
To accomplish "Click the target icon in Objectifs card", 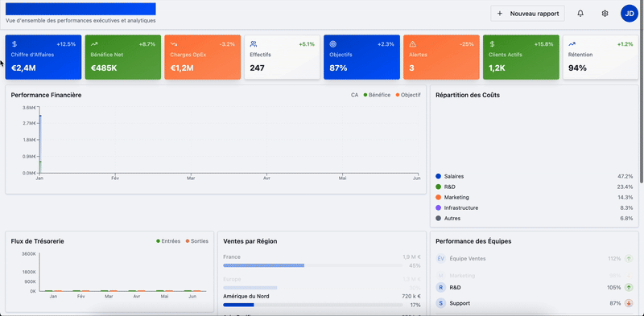I will [x=332, y=44].
